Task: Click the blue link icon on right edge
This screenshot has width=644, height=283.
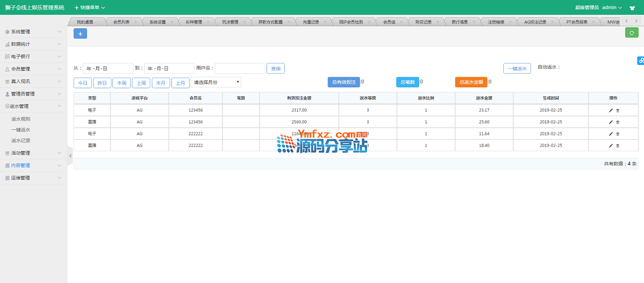Action: (x=641, y=60)
